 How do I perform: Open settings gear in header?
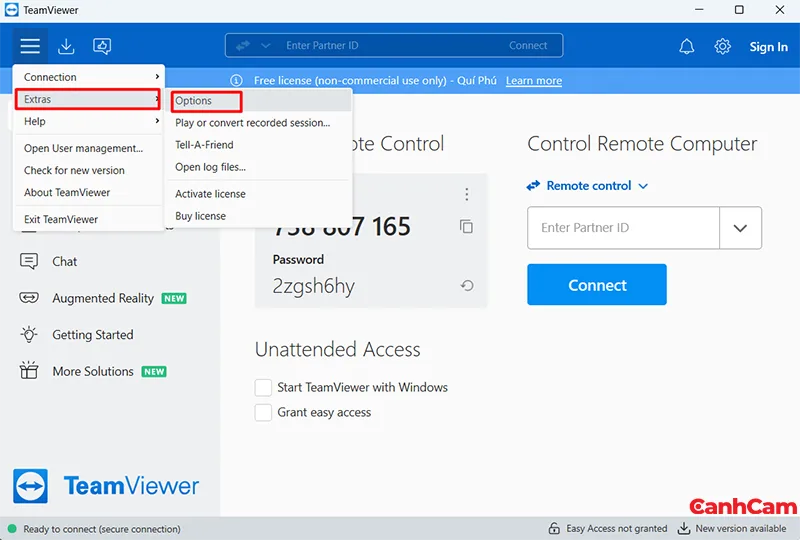tap(722, 46)
